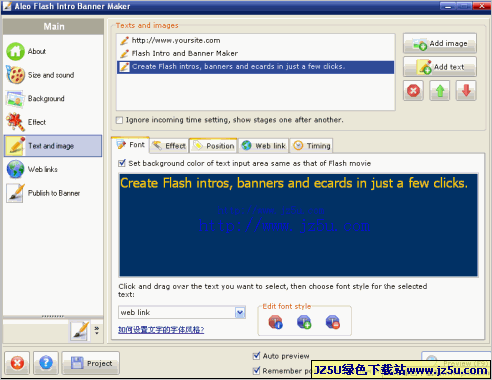Click red exit icon at bottom left
This screenshot has width=492, height=380.
(17, 363)
